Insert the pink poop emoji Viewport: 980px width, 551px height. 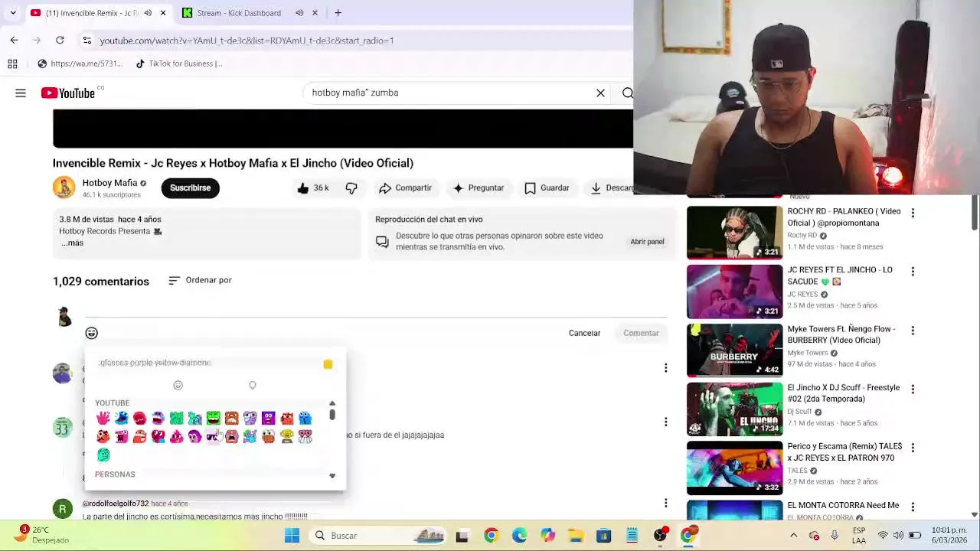click(176, 437)
